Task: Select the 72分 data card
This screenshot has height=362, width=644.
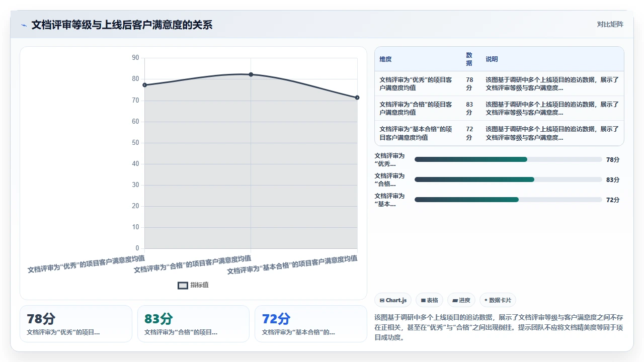Action: click(311, 324)
